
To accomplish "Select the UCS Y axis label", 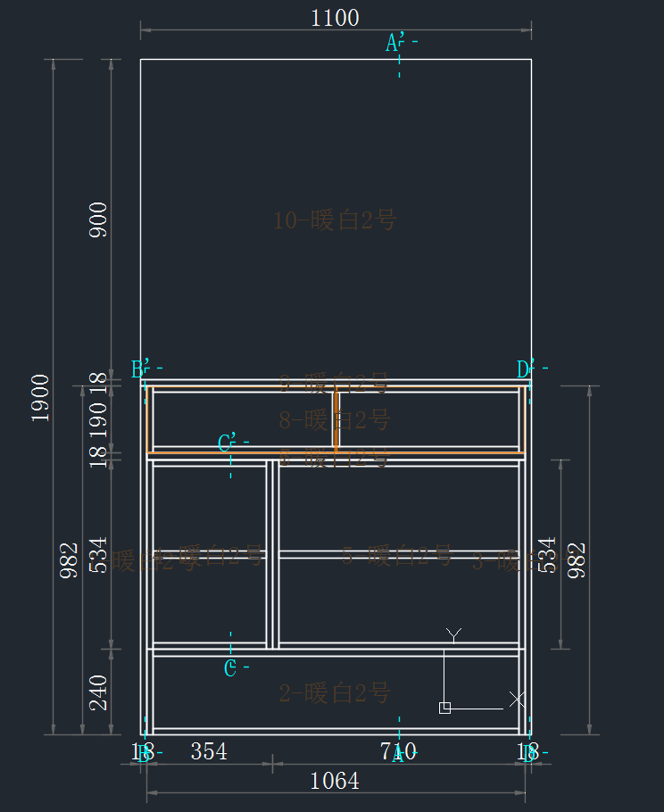I will coord(454,635).
